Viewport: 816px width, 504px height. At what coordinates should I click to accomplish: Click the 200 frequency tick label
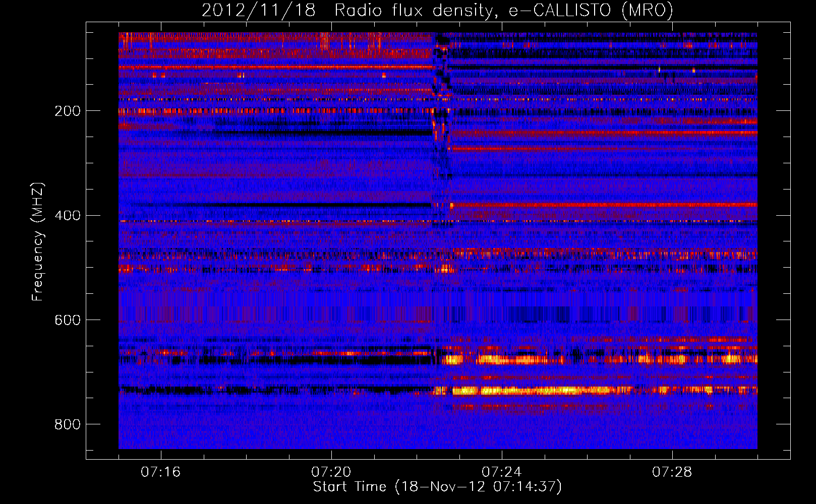click(x=68, y=111)
